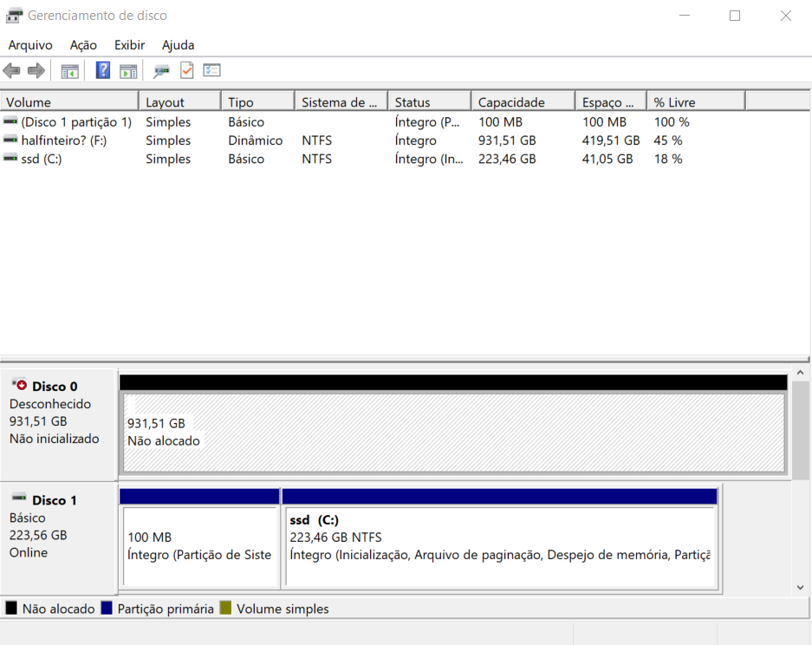The image size is (812, 645).
Task: Click the 223,46 GB capacity cell
Action: point(507,159)
